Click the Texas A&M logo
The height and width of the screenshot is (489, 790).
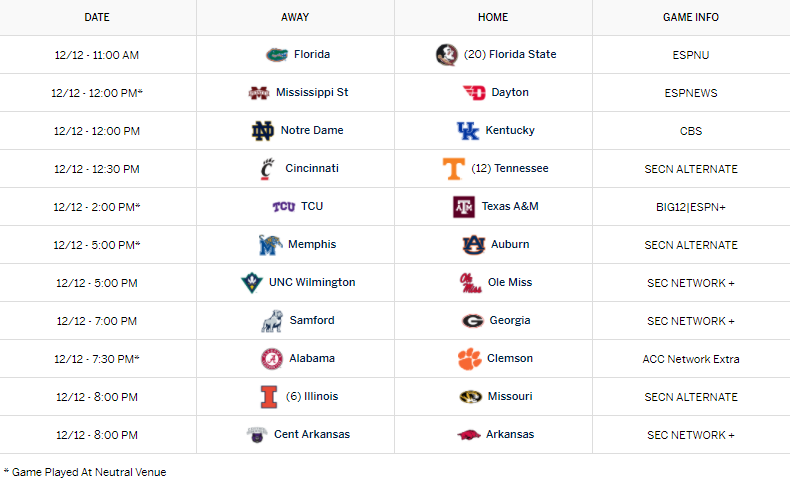click(464, 207)
